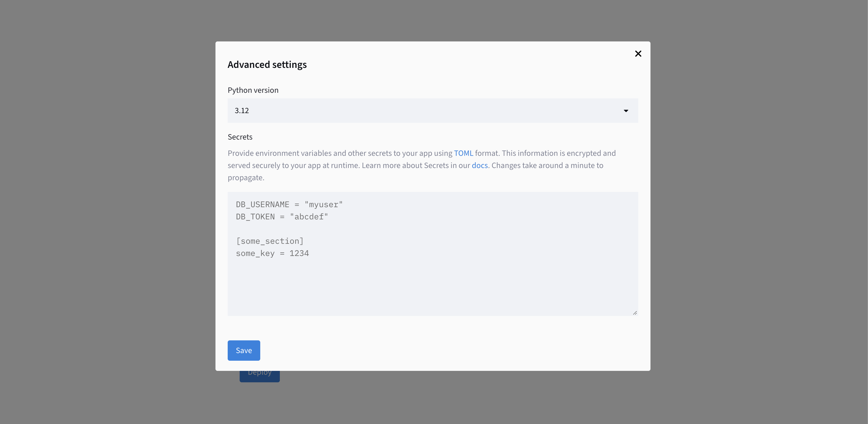Expand the Python version dropdown arrow
The height and width of the screenshot is (424, 868).
626,111
